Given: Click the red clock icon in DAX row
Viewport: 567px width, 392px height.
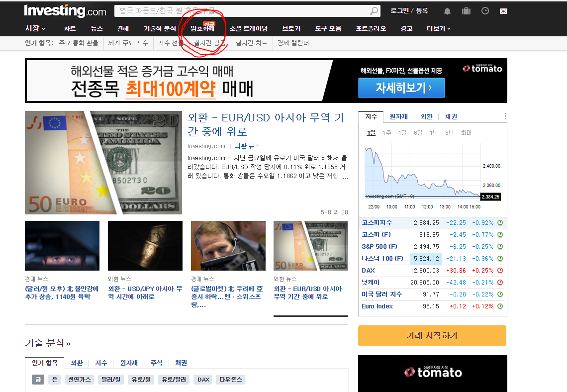Looking at the screenshot, I should (500, 271).
